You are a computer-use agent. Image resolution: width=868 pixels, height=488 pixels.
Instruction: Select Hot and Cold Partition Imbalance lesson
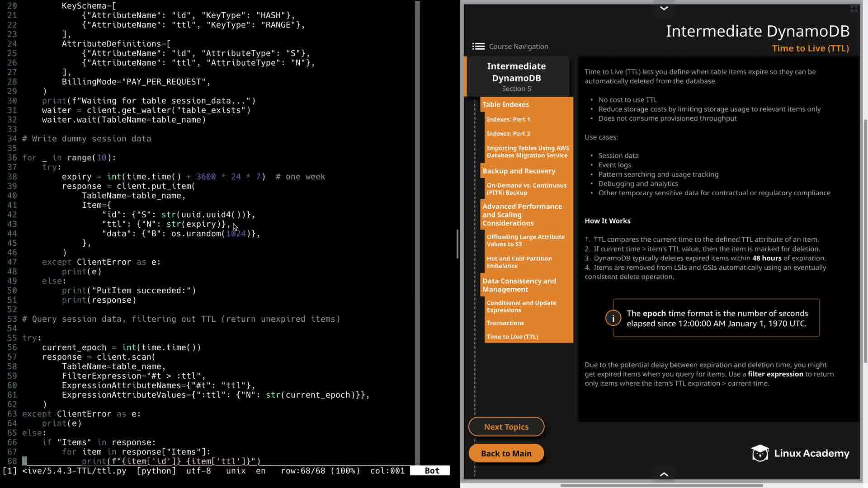(519, 262)
